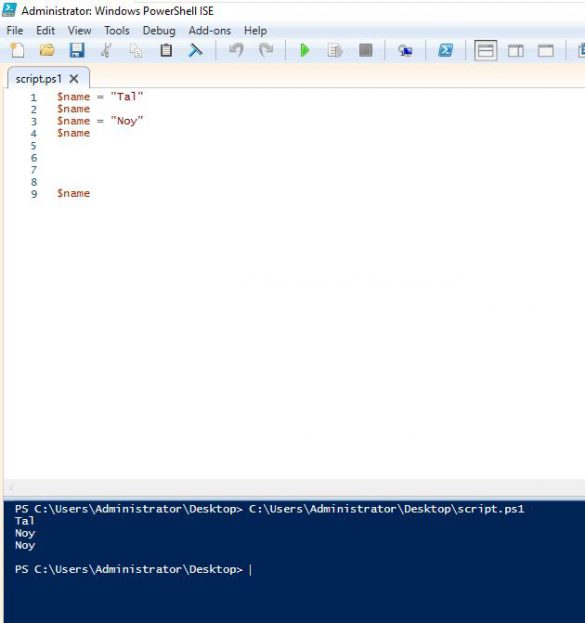
Task: Undo the last edit
Action: tap(236, 50)
